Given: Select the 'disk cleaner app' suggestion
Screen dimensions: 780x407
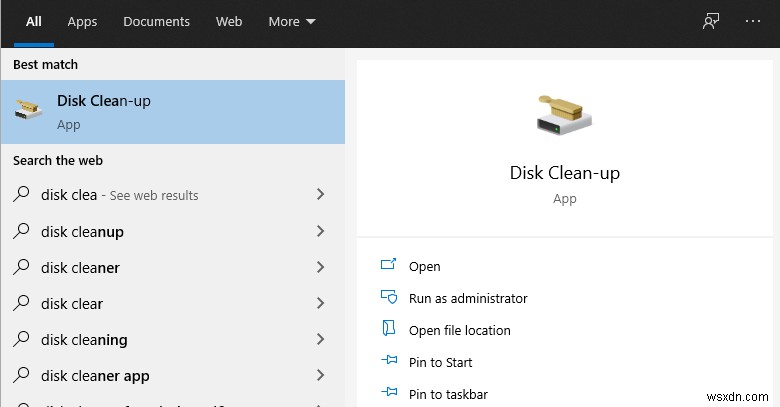Looking at the screenshot, I should (x=95, y=376).
